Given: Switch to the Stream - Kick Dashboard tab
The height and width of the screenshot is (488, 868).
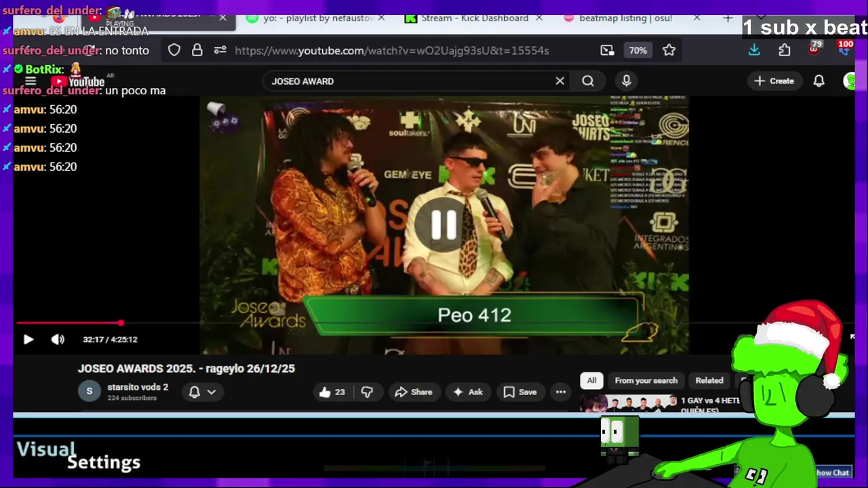Looking at the screenshot, I should pyautogui.click(x=467, y=18).
